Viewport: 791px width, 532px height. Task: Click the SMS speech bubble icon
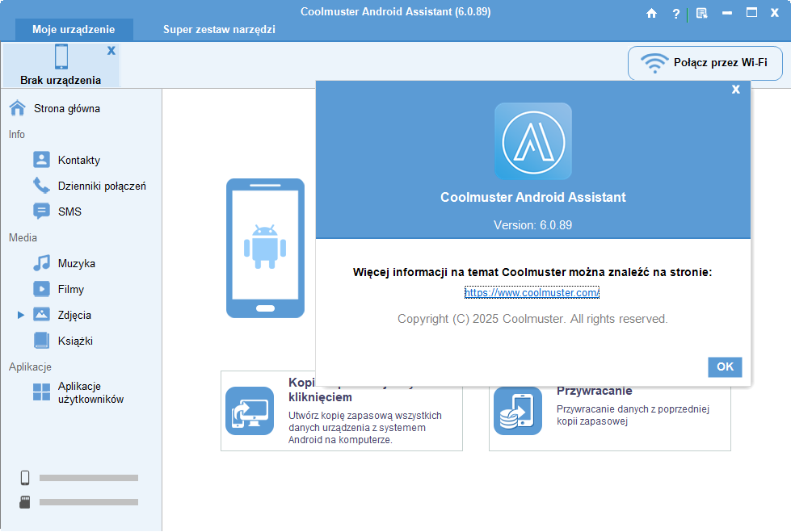[x=41, y=211]
